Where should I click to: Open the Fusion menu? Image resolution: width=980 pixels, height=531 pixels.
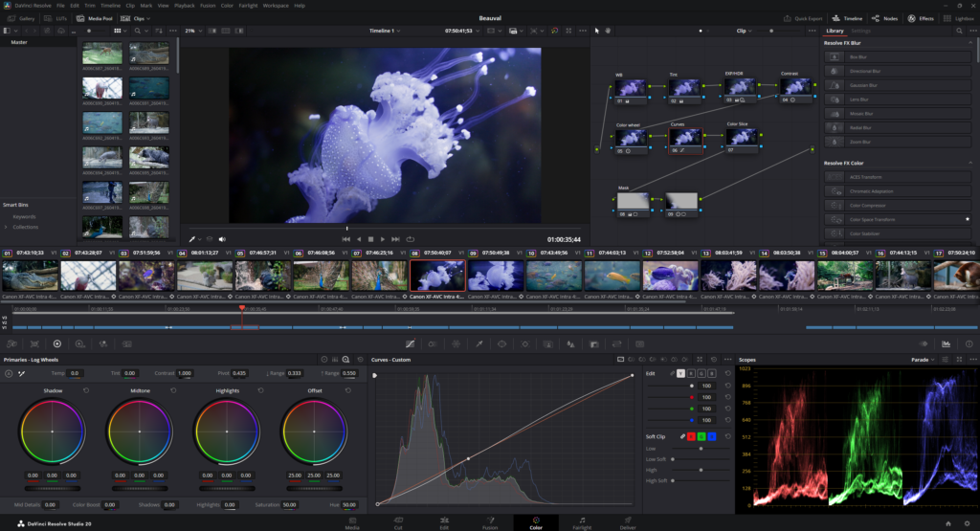click(208, 6)
